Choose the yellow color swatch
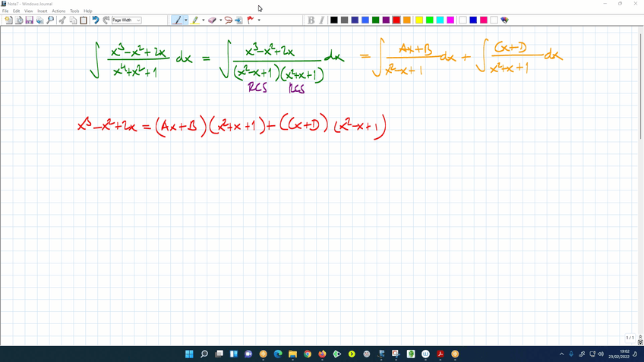 (418, 20)
